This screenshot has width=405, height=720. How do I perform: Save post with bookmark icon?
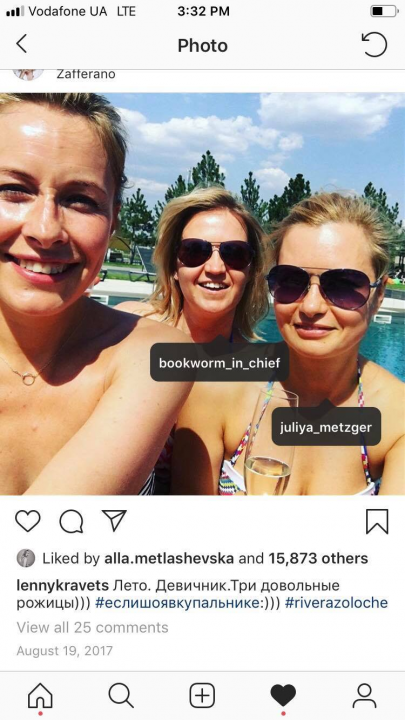click(377, 522)
